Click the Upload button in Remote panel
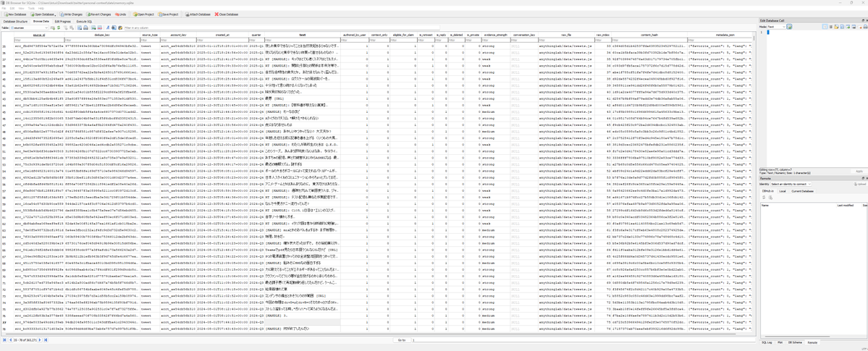Screen dimensions: 868x351 click(860, 184)
